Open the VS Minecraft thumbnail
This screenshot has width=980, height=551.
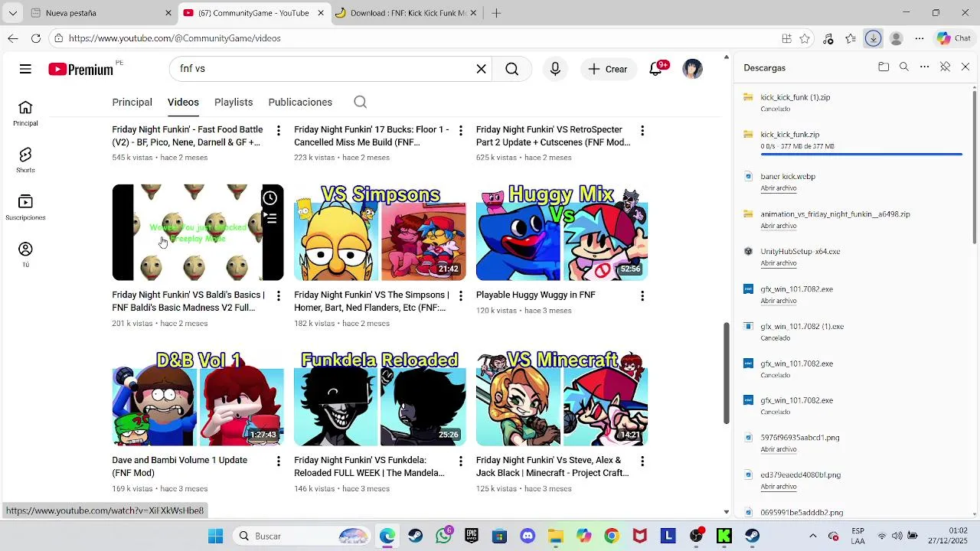pos(562,398)
